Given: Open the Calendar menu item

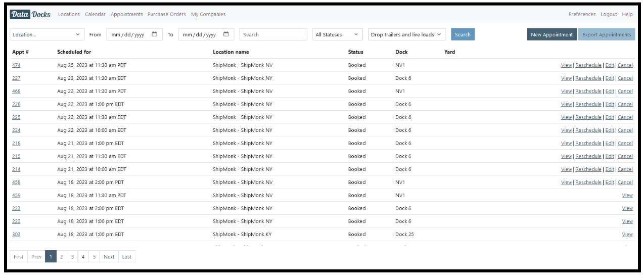Looking at the screenshot, I should [96, 14].
